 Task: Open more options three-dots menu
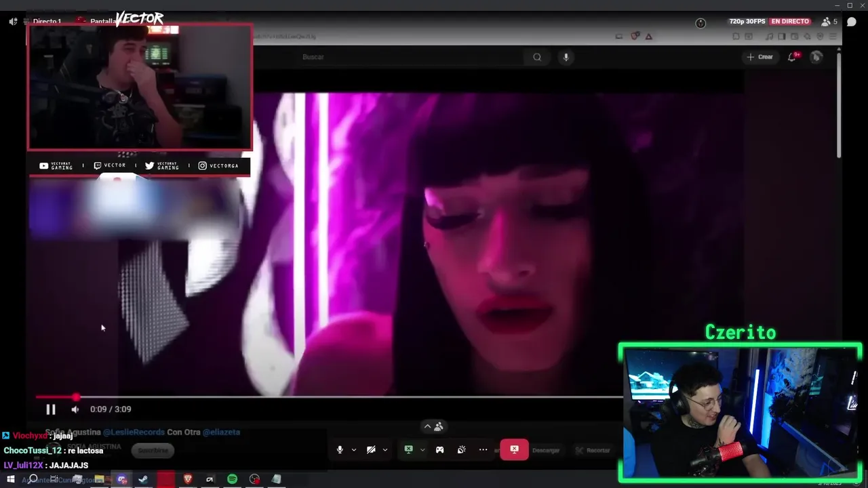click(x=483, y=450)
